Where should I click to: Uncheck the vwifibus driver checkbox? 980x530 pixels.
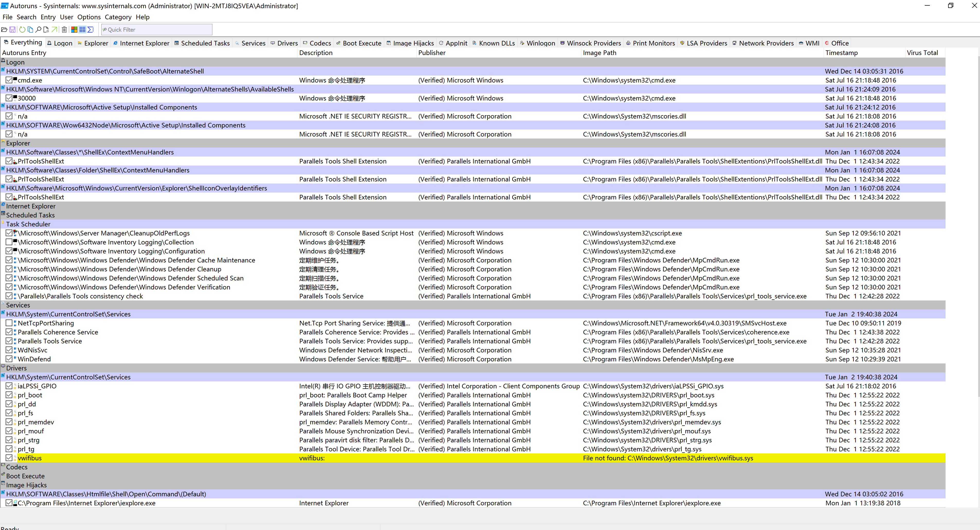(x=9, y=458)
